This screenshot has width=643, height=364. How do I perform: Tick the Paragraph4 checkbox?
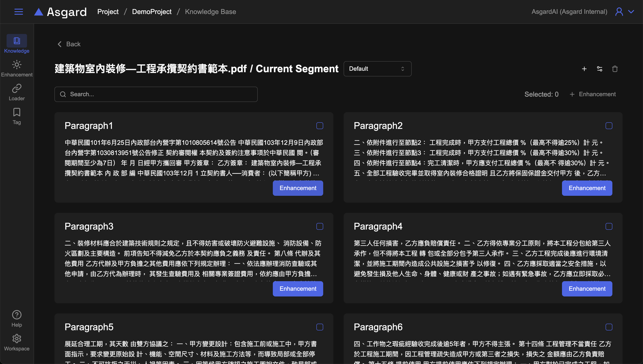[x=609, y=227]
